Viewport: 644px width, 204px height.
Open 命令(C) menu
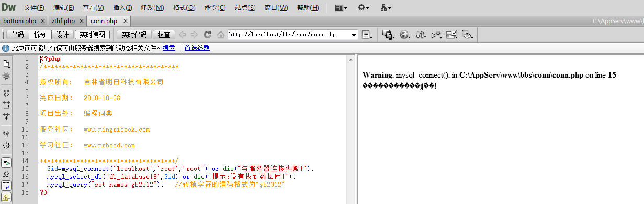coord(215,8)
